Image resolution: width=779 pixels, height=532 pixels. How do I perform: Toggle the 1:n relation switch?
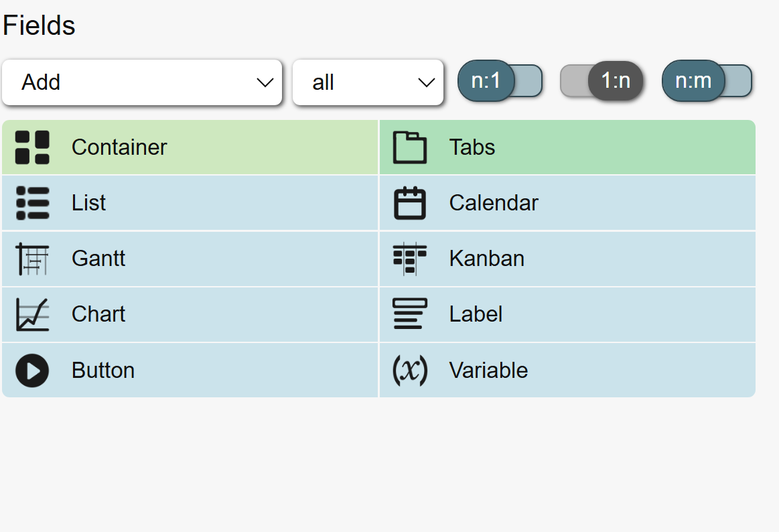pos(601,81)
